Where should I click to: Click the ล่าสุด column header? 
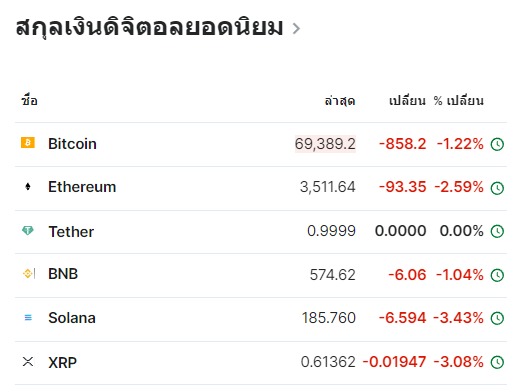click(x=340, y=100)
